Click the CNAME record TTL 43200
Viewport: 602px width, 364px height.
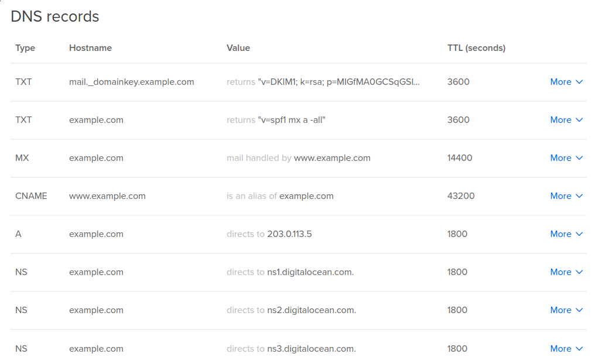coord(461,195)
